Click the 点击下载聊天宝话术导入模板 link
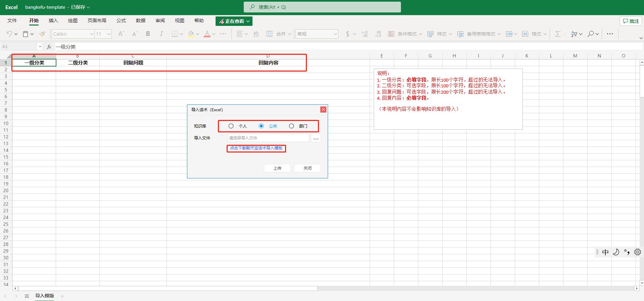 (256, 148)
